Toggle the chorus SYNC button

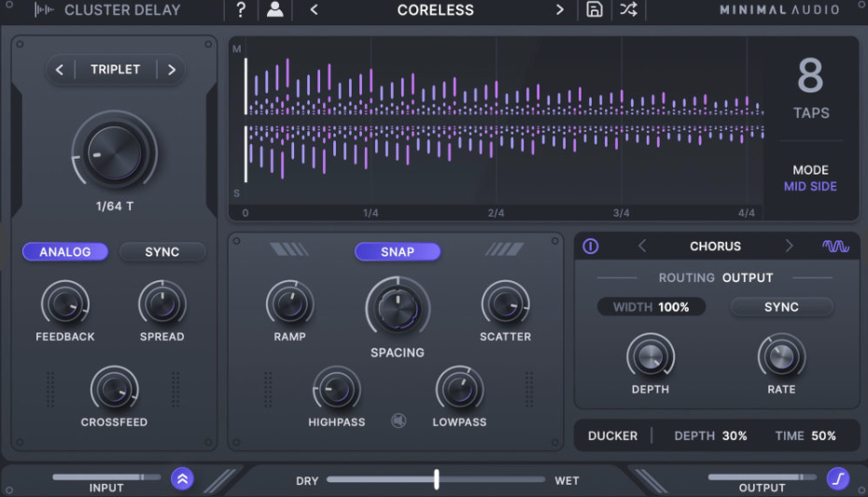[781, 307]
